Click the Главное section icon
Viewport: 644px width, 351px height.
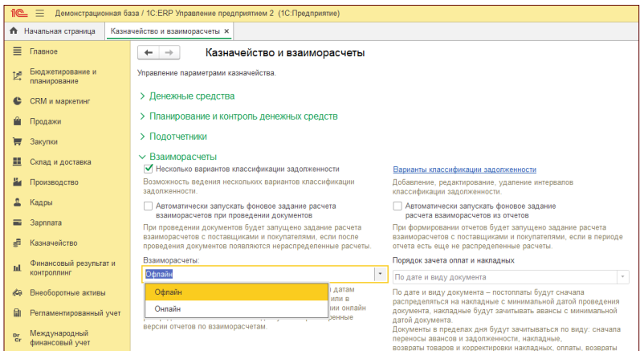tap(17, 51)
